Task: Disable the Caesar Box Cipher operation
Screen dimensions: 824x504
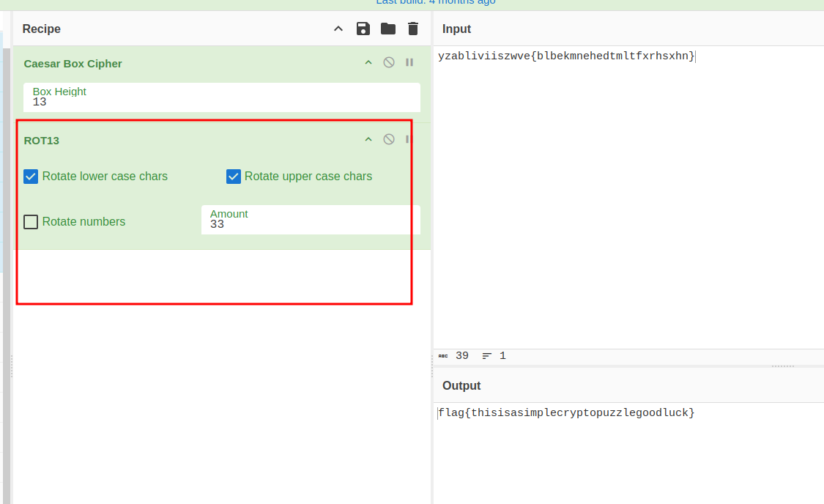Action: point(389,63)
